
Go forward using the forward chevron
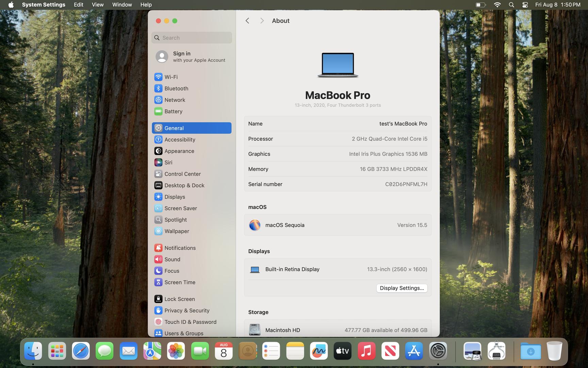click(x=262, y=21)
